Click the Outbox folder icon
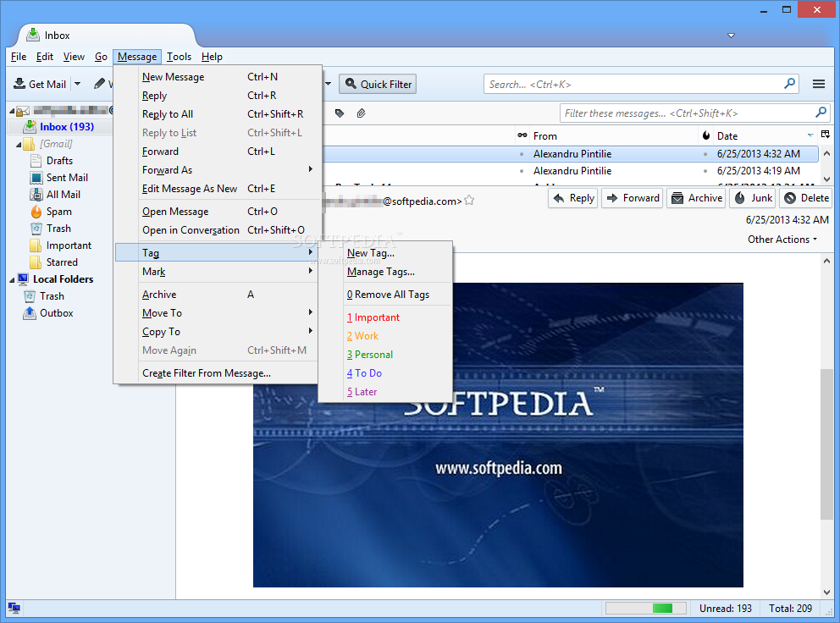The height and width of the screenshot is (623, 840). tap(30, 313)
